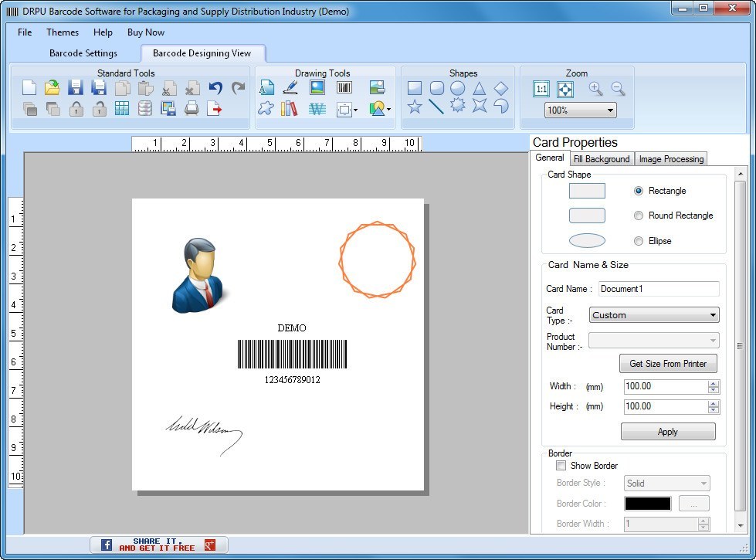The image size is (756, 560).
Task: Click the Card Name input field
Action: tap(659, 289)
